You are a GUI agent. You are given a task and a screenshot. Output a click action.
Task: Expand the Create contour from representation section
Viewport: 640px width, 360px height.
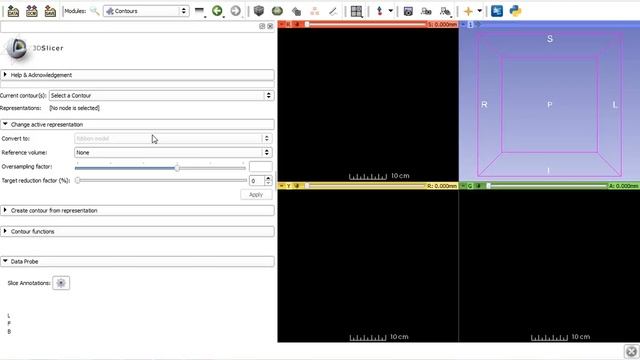tap(137, 211)
